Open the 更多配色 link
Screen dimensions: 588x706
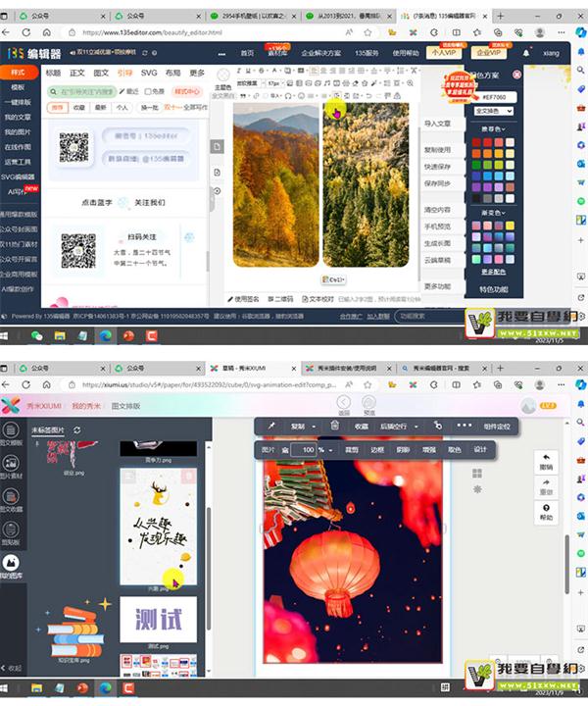(493, 272)
